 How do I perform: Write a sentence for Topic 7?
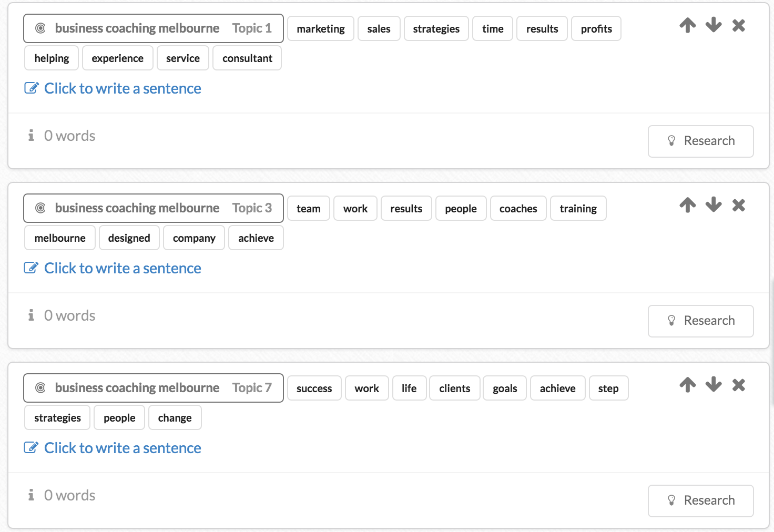123,448
